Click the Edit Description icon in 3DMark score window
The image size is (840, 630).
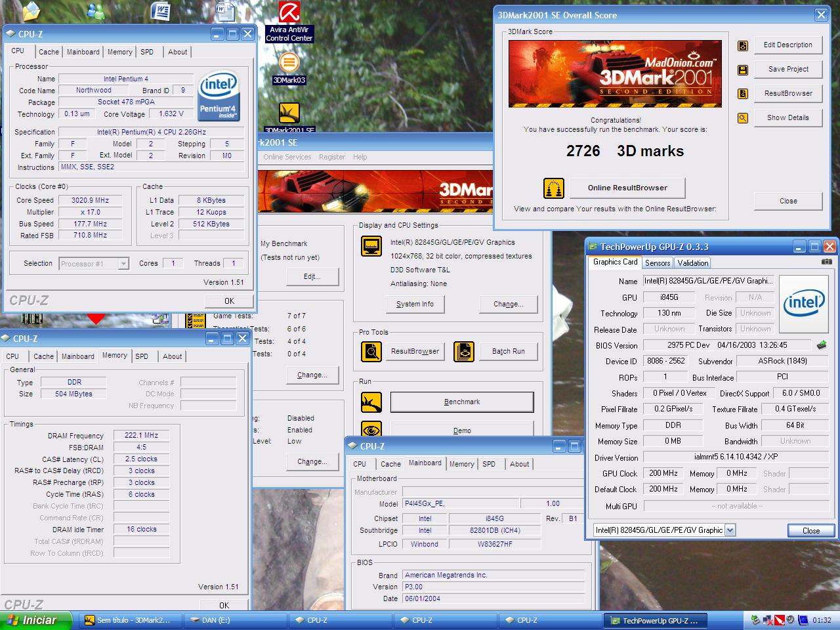tap(743, 45)
